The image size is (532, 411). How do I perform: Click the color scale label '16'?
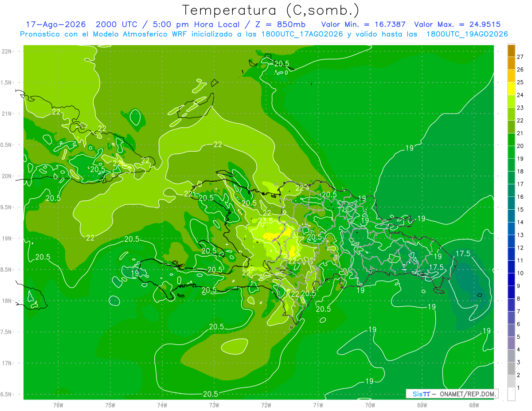(x=520, y=197)
